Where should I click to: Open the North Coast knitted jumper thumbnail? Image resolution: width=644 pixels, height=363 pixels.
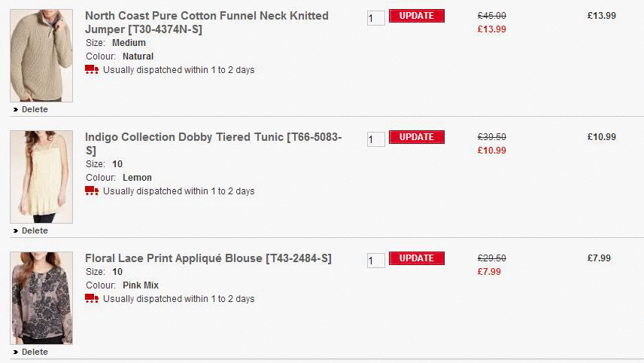tap(41, 55)
